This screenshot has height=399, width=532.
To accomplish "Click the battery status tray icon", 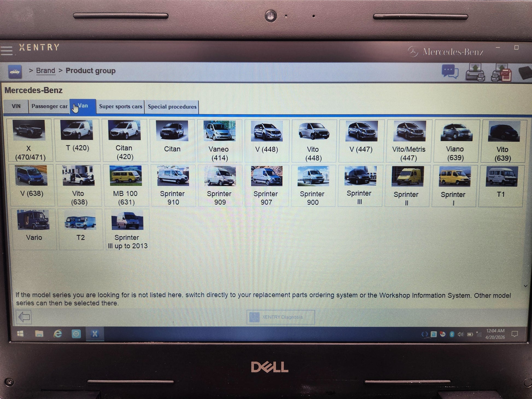I will 470,334.
